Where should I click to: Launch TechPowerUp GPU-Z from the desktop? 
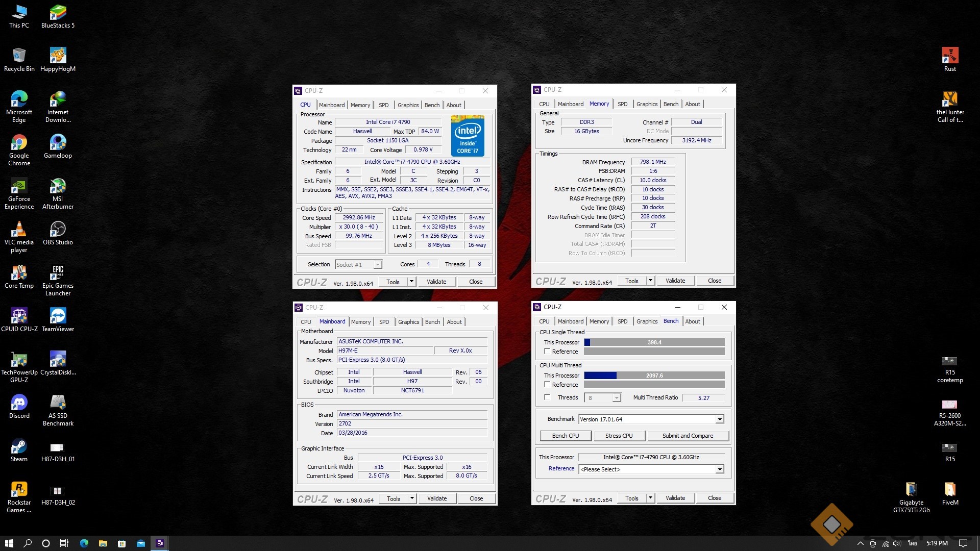(19, 360)
